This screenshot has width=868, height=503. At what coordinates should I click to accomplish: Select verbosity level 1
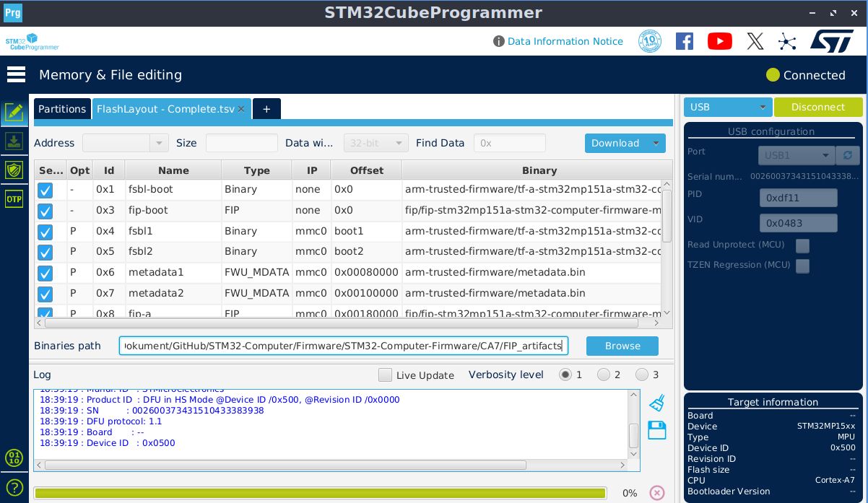[565, 375]
